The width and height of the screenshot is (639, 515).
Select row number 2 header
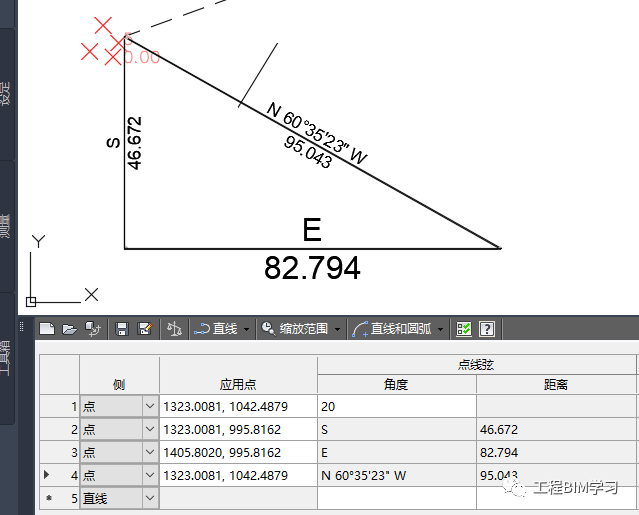coord(59,429)
